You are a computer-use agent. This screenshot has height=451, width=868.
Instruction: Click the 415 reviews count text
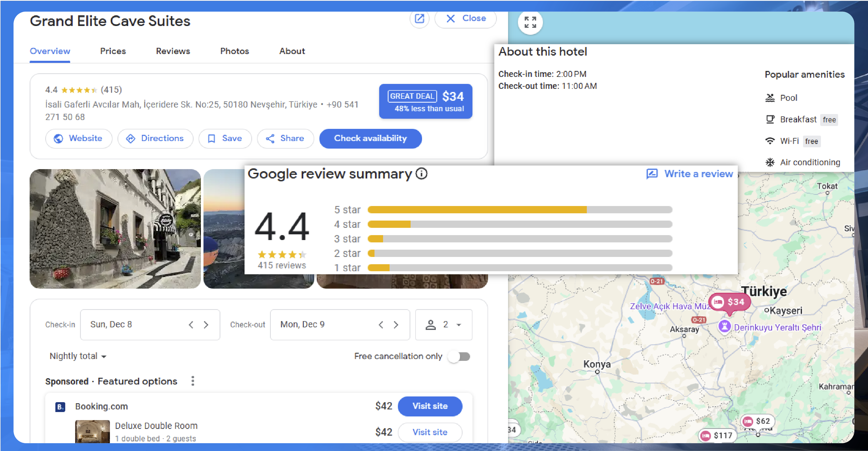[282, 266]
